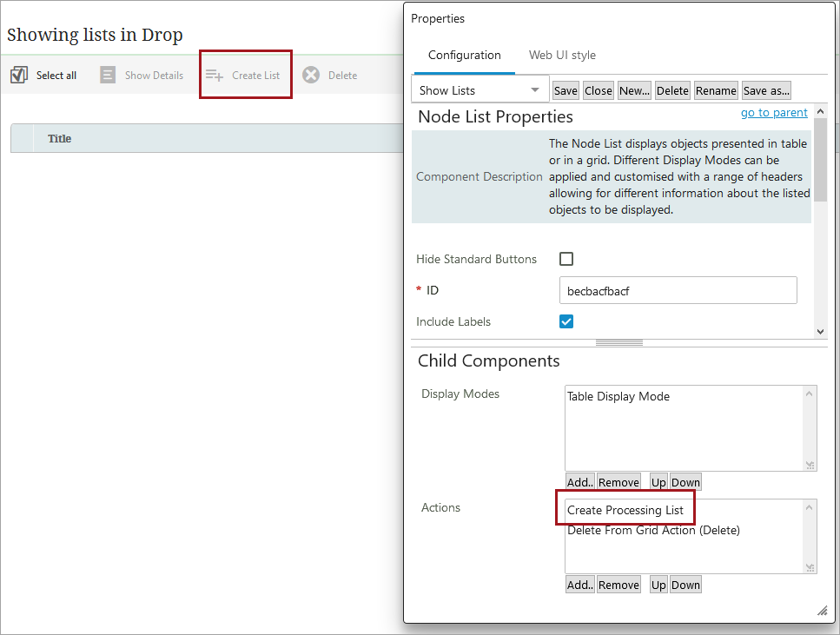
Task: Click Add.. button under Actions list
Action: 579,585
